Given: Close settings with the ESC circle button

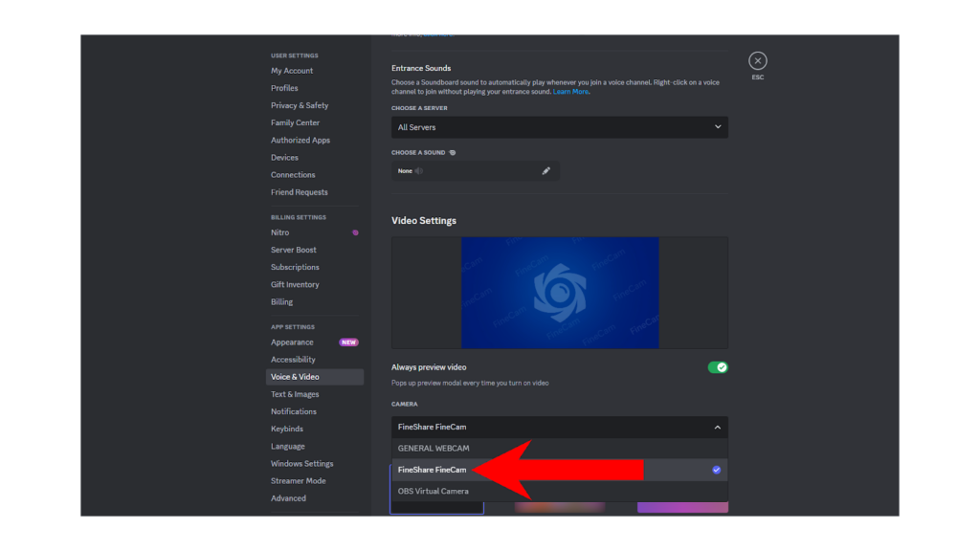Looking at the screenshot, I should (758, 60).
